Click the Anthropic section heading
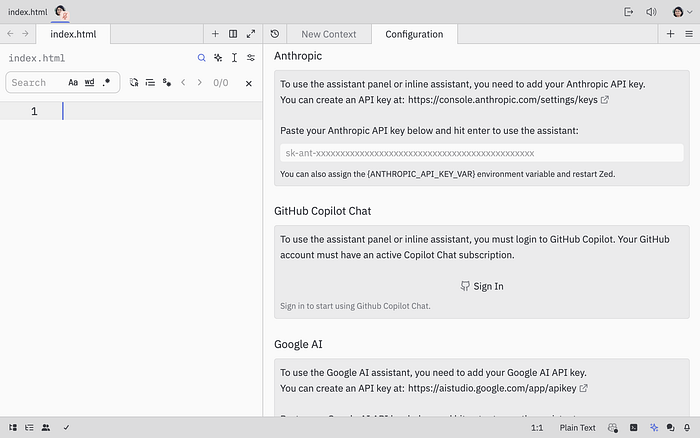 pos(298,56)
